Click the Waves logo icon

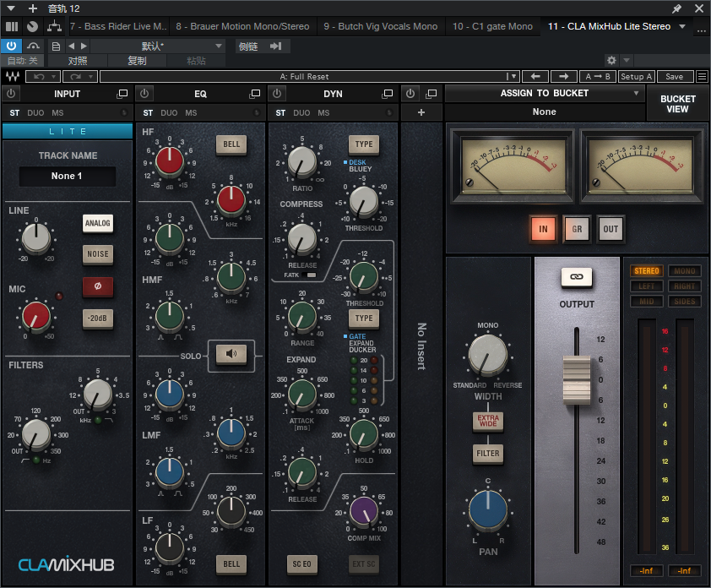[12, 77]
